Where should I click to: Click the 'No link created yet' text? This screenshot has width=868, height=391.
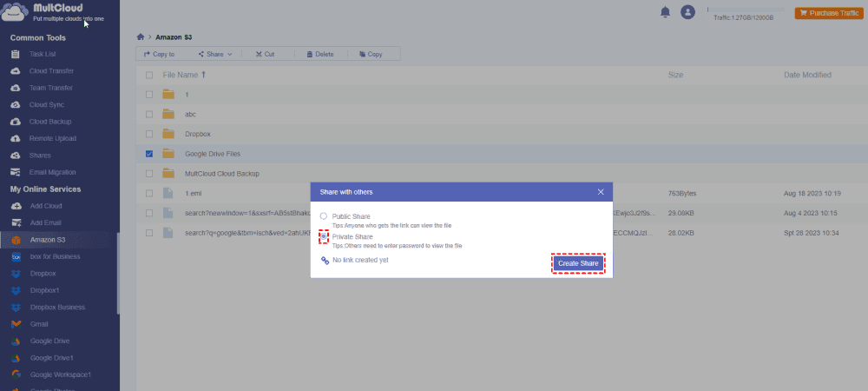point(360,260)
